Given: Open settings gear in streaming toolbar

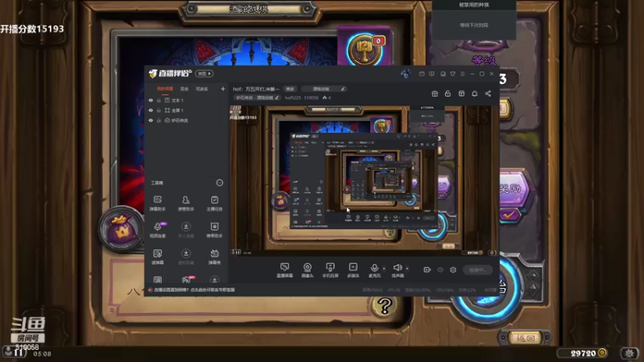Looking at the screenshot, I should [x=453, y=269].
